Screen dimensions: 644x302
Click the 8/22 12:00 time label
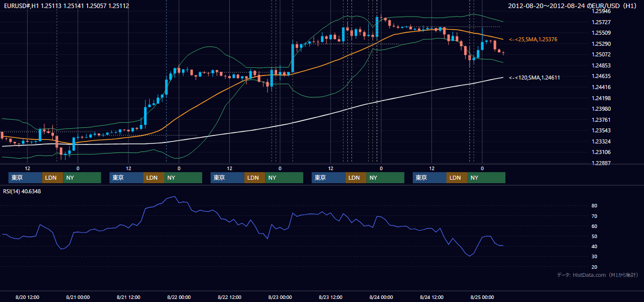(x=230, y=297)
